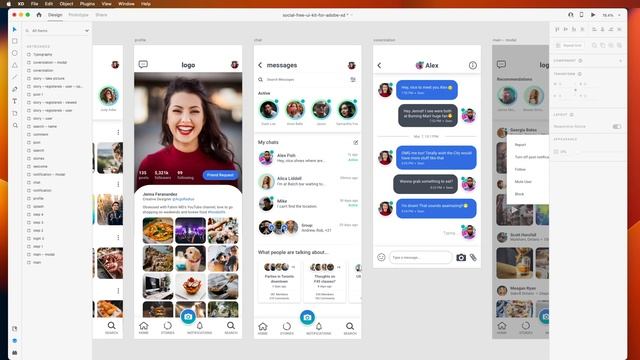This screenshot has width=640, height=360.
Task: Go to XD Home screen icon
Action: (x=39, y=15)
